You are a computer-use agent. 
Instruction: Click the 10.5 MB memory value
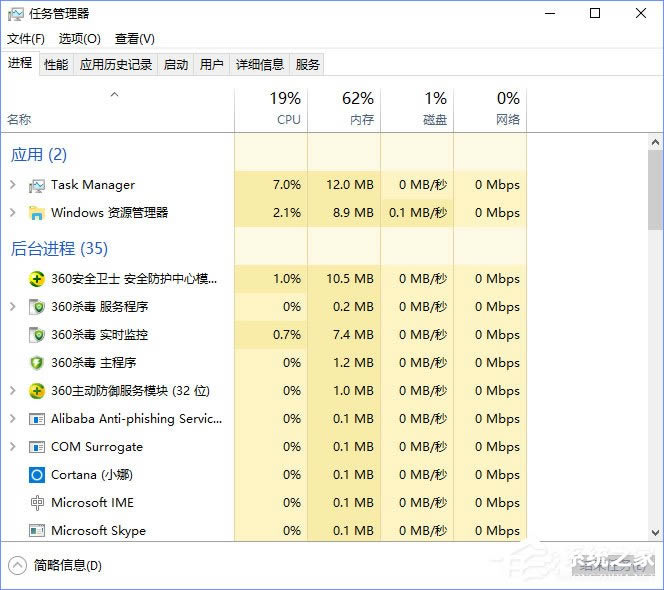click(350, 279)
